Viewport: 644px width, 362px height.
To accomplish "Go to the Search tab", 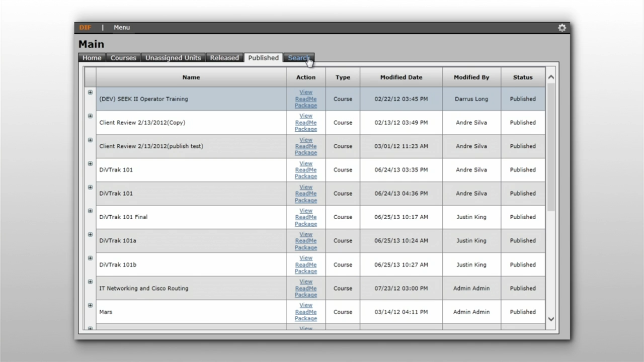I will pyautogui.click(x=298, y=58).
